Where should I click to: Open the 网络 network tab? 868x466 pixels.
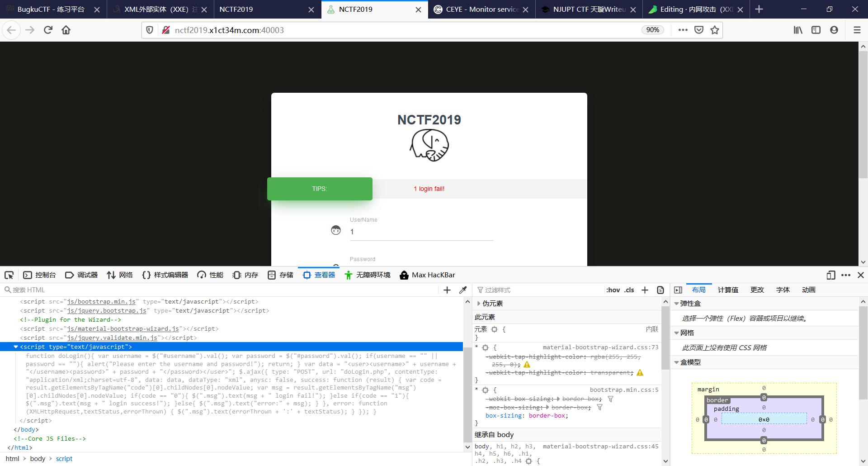120,275
